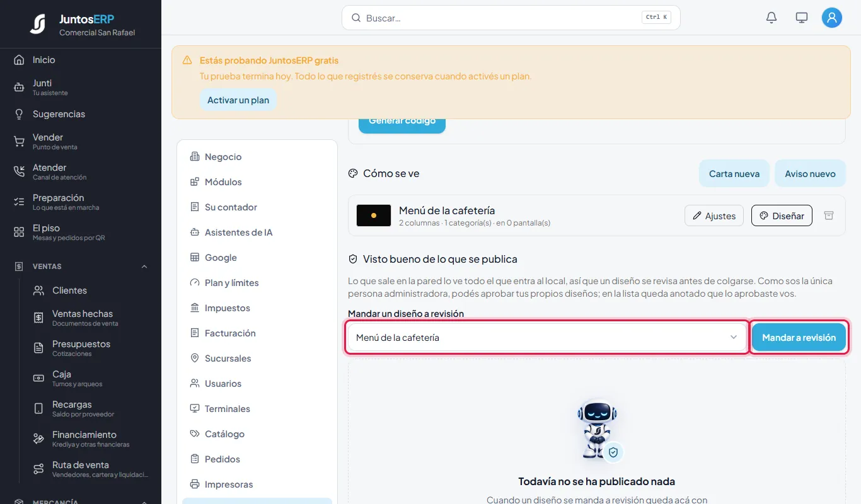Click the Inicio home icon

19,60
